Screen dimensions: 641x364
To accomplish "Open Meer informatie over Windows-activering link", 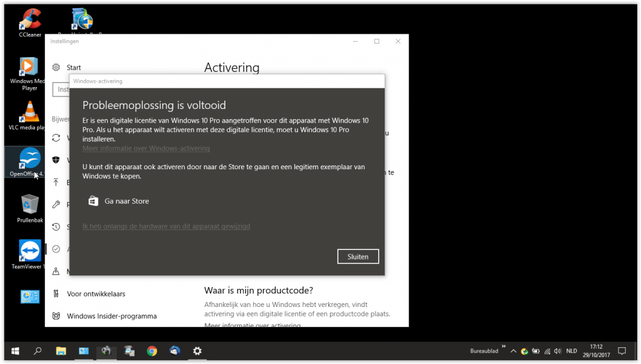I will (x=146, y=148).
